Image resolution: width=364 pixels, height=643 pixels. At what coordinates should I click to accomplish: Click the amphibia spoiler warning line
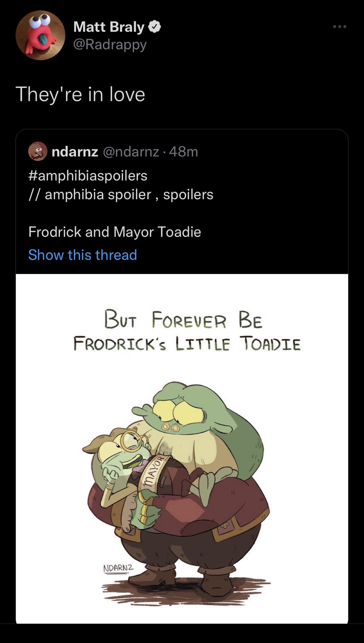(x=121, y=195)
